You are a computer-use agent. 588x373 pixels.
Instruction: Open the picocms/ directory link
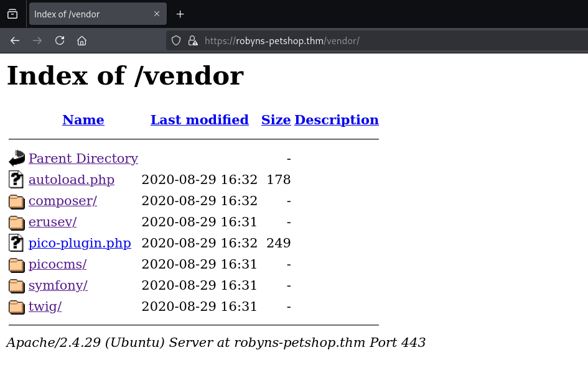click(x=57, y=264)
